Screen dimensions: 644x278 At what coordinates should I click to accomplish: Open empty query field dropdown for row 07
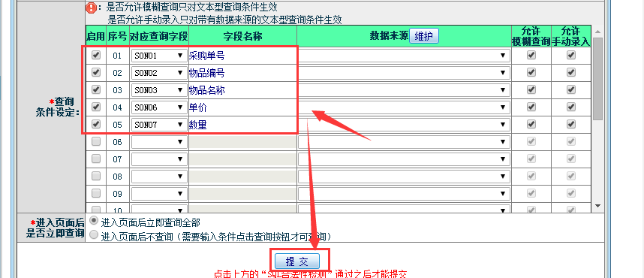tap(159, 159)
